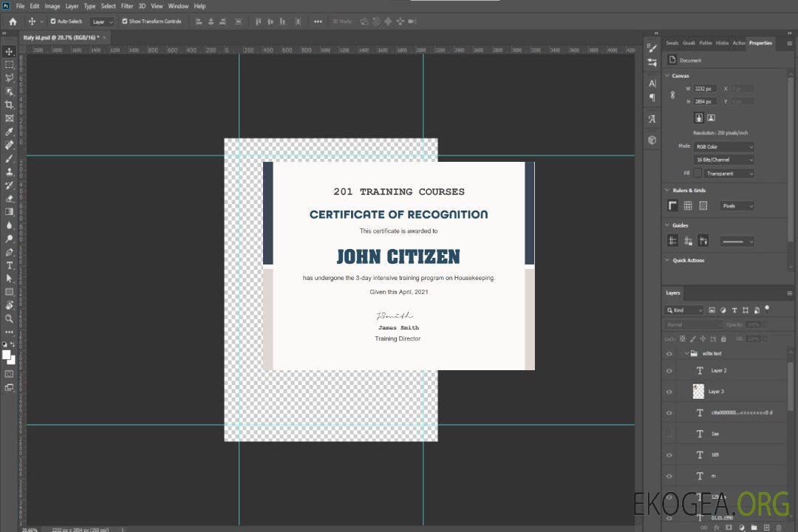
Task: Click the canvas width input field
Action: pos(705,89)
